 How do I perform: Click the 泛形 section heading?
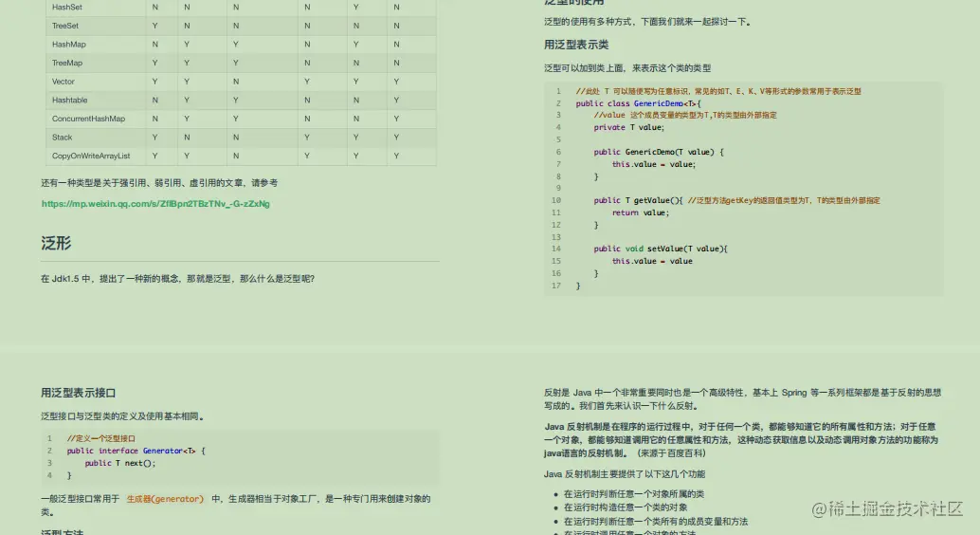coord(56,244)
